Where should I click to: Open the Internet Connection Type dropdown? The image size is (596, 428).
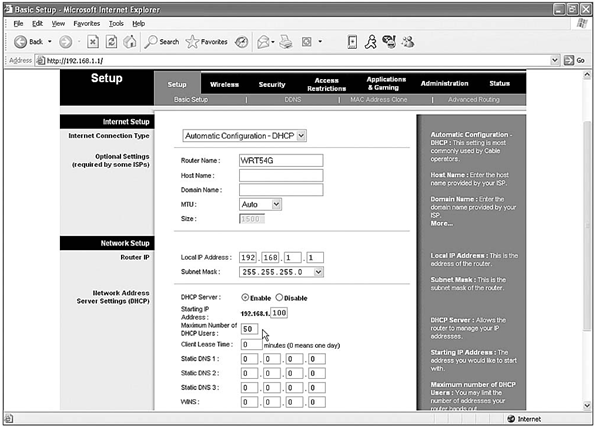pyautogui.click(x=244, y=136)
